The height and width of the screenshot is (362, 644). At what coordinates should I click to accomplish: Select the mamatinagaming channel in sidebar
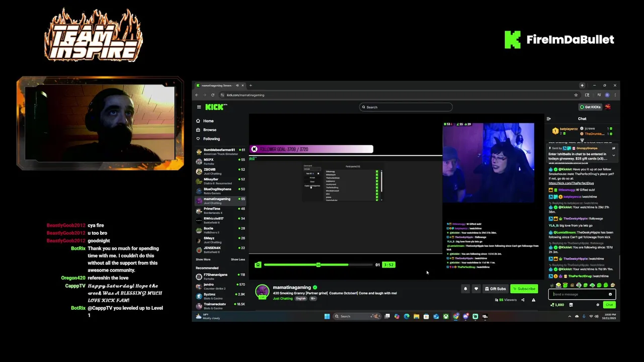tap(220, 200)
